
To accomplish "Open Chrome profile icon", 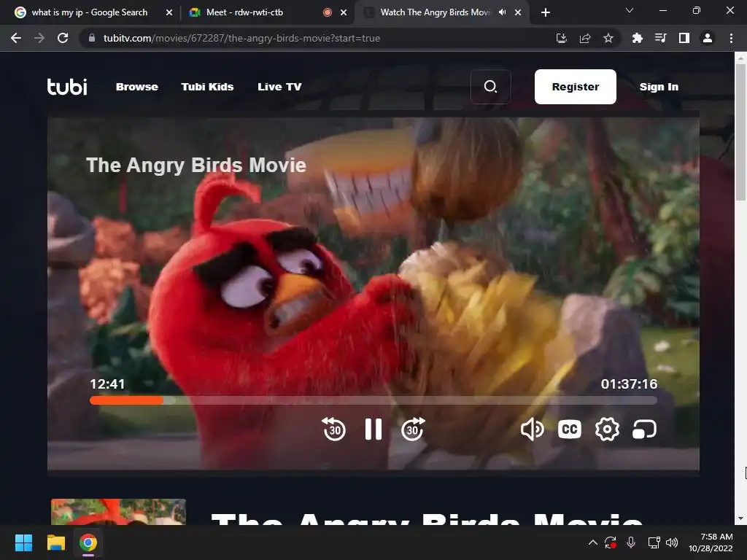I will click(708, 38).
